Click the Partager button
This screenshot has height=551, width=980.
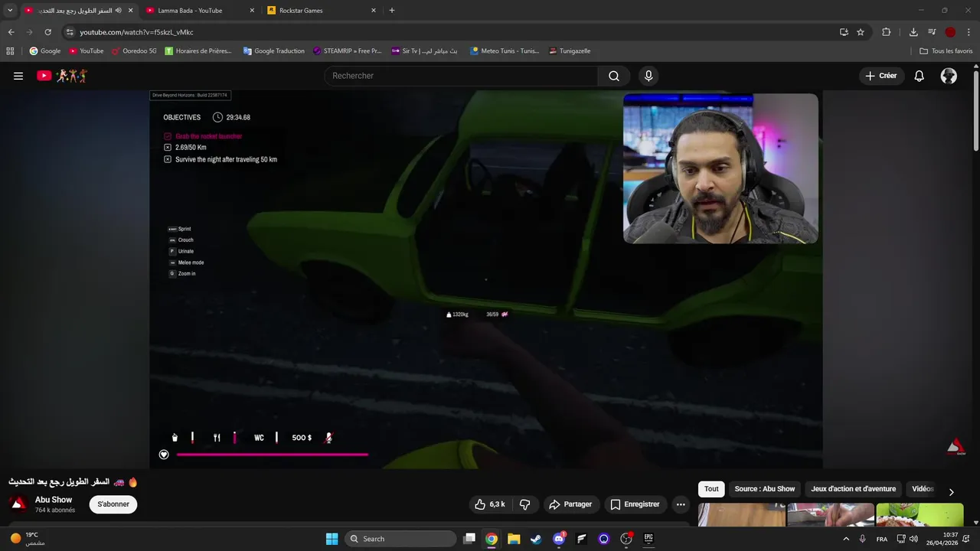tap(570, 504)
